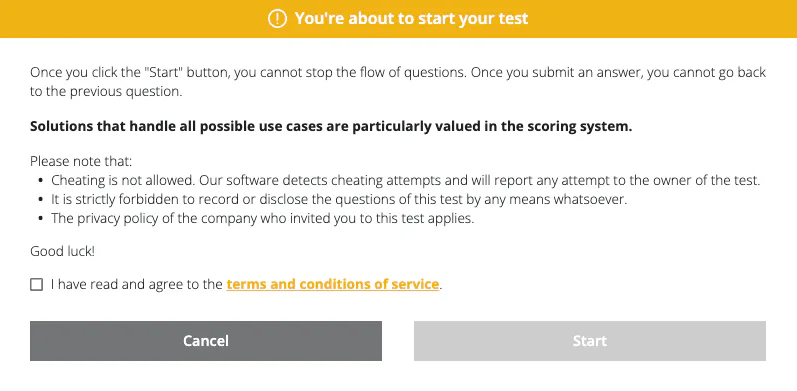Screen dimensions: 797x391
Task: Click the bullet dot before "Cheating is not allowed"
Action: pos(41,181)
